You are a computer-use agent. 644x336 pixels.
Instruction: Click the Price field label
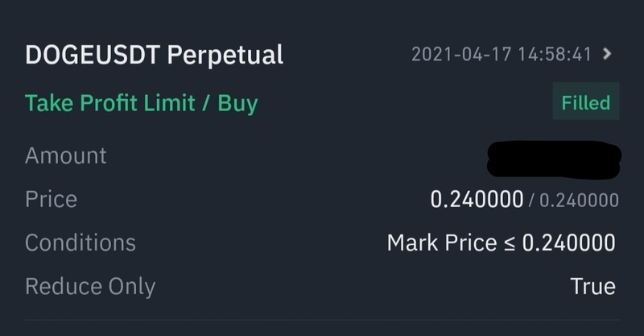[x=51, y=199]
